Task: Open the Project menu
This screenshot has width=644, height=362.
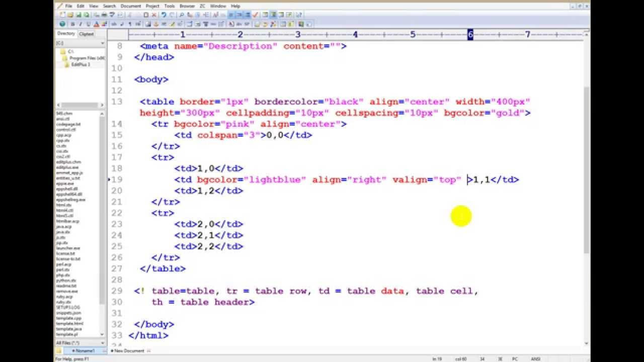Action: tap(152, 6)
